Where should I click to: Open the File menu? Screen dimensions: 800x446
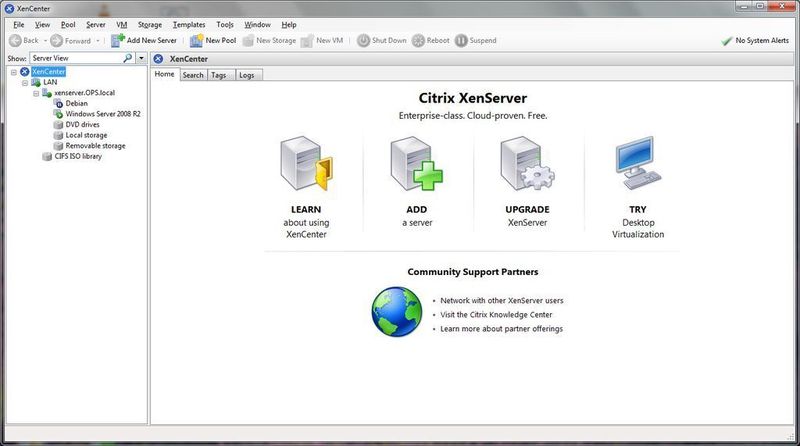pos(19,24)
